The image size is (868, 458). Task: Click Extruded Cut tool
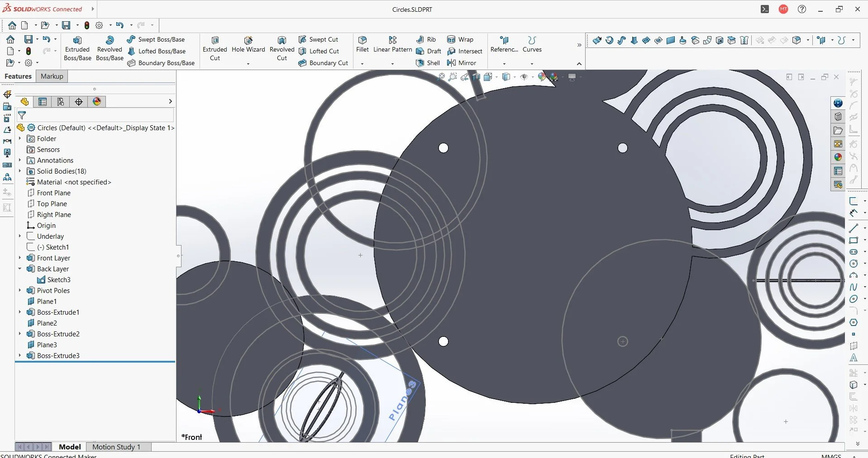(215, 48)
